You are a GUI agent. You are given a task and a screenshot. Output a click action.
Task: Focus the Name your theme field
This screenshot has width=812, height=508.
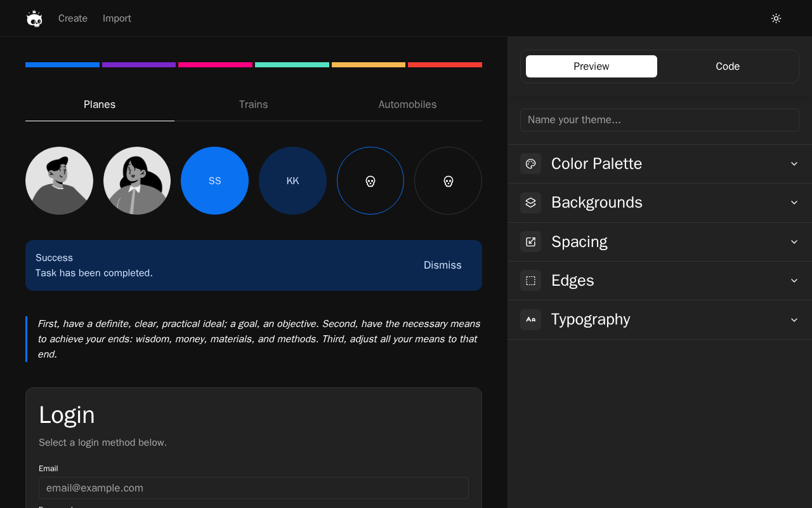[x=659, y=120]
